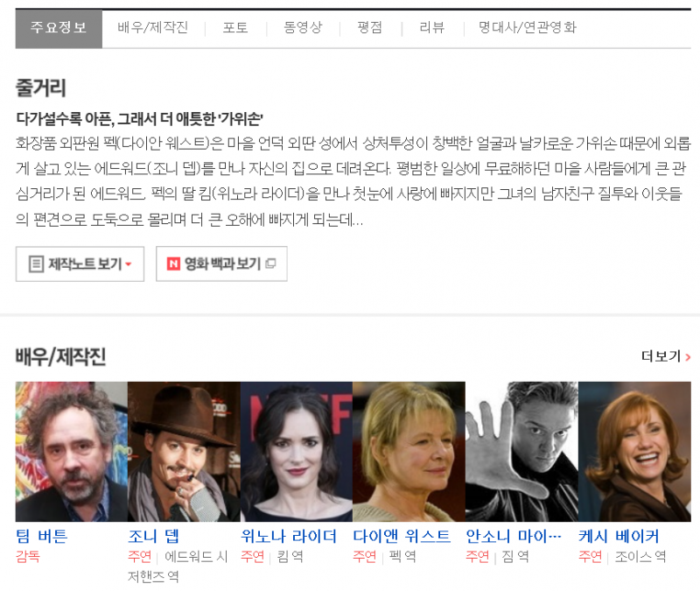Viewport: 700px width, 591px height.
Task: Open the 명대사/연관영화 tab
Action: (x=527, y=28)
